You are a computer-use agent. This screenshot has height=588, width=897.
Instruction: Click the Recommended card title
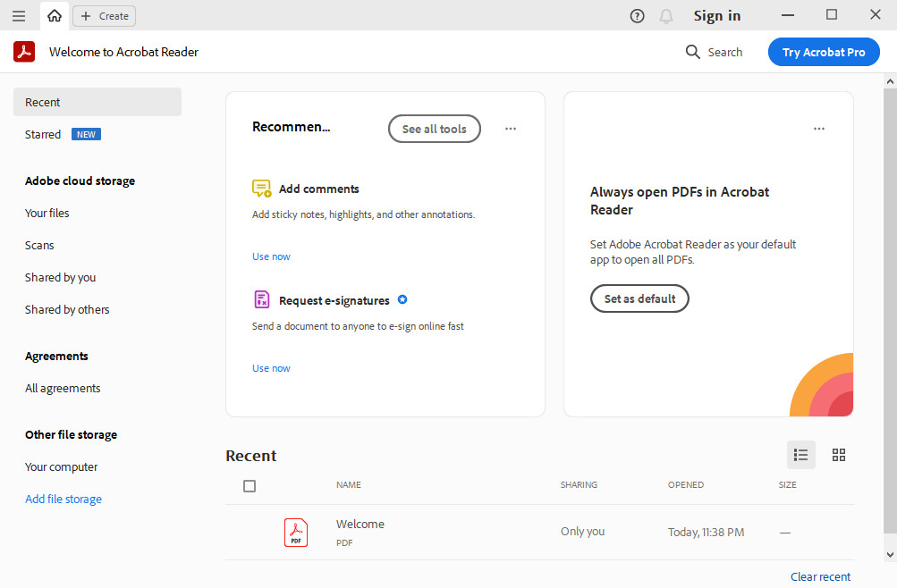click(292, 127)
